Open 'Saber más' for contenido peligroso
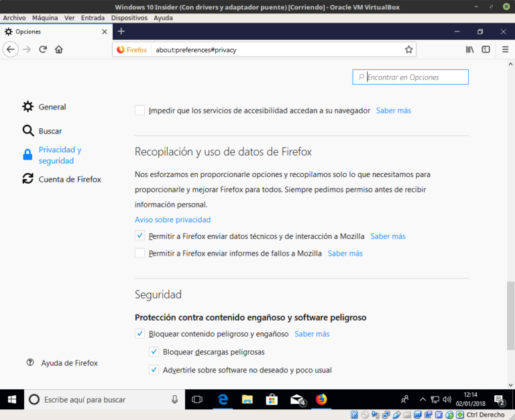The width and height of the screenshot is (515, 420). (x=312, y=334)
